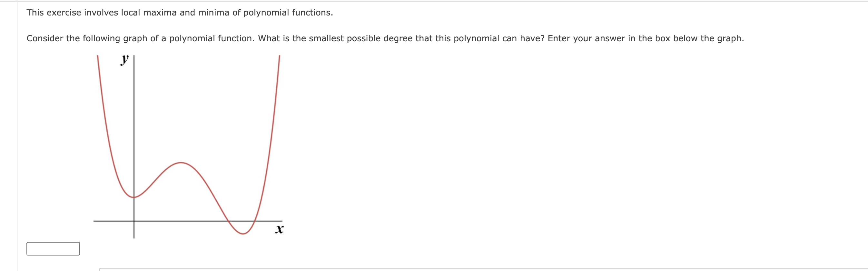Viewport: 868px width, 271px height.
Task: Select the exercise title about local maxima
Action: click(180, 14)
